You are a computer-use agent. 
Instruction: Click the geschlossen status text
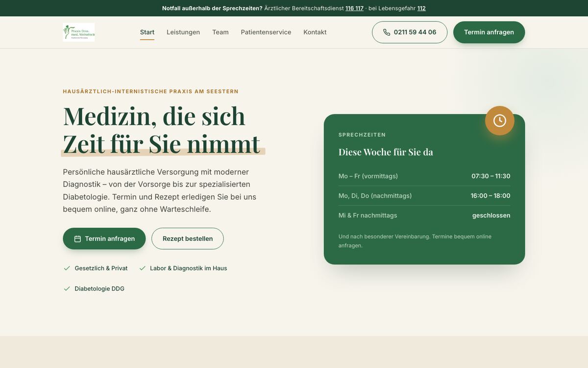491,215
